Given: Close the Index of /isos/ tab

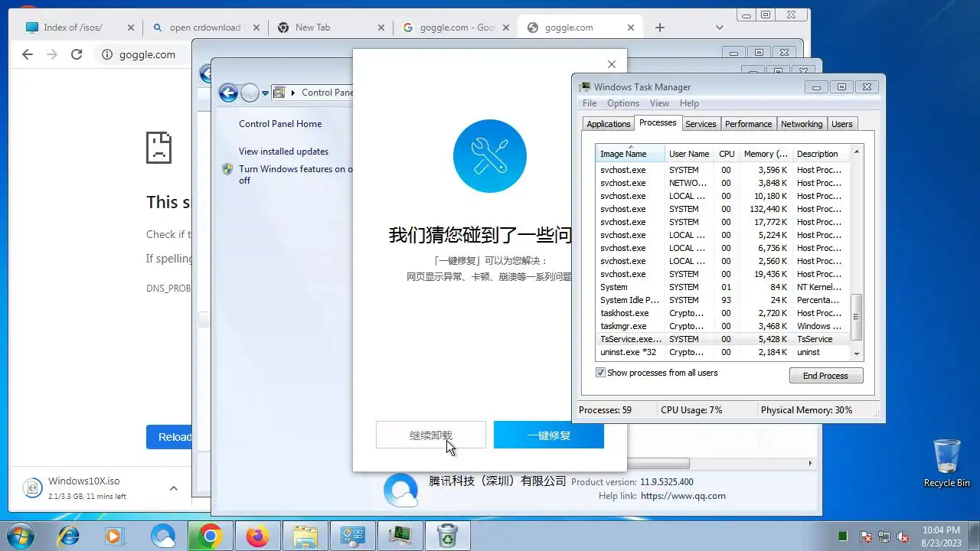Looking at the screenshot, I should click(131, 28).
